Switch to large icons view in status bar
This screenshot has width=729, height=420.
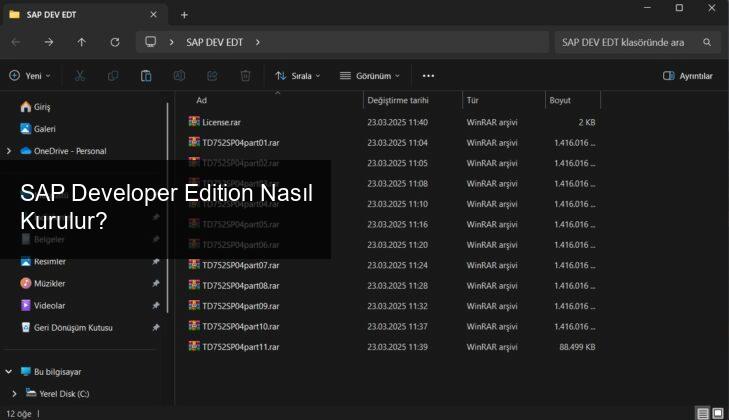[x=717, y=413]
